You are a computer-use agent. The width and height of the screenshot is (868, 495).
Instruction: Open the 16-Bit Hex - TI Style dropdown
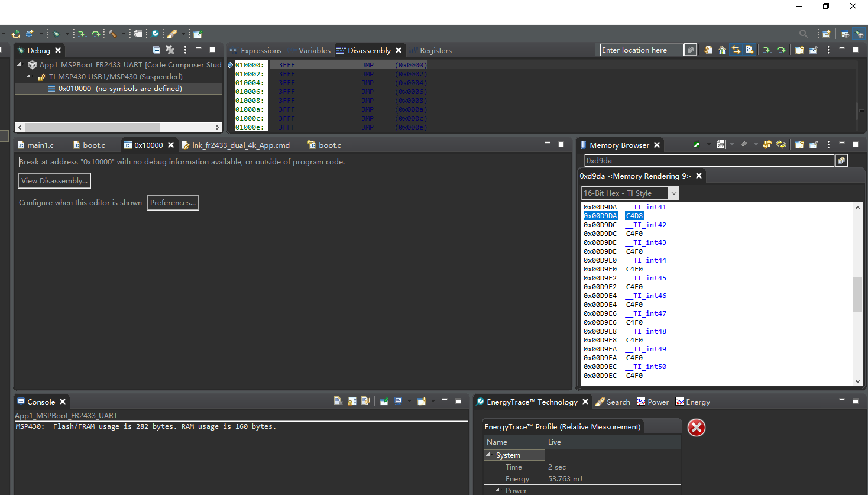pyautogui.click(x=673, y=193)
